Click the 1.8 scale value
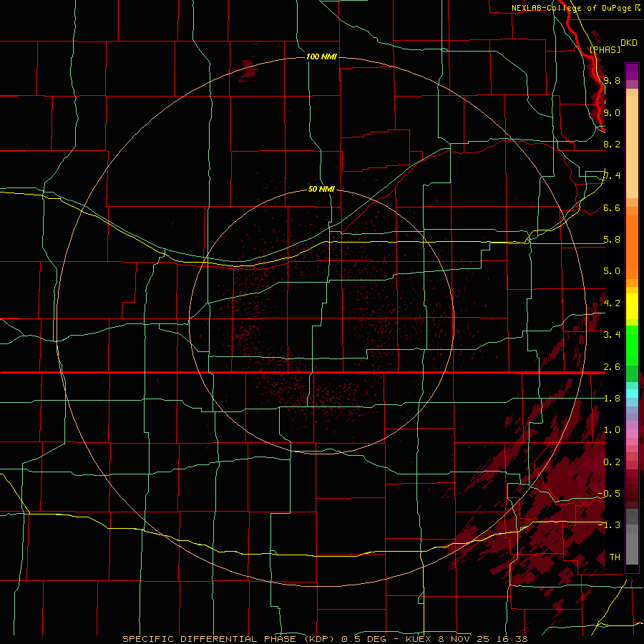Screen dimensions: 644x644 coord(612,399)
